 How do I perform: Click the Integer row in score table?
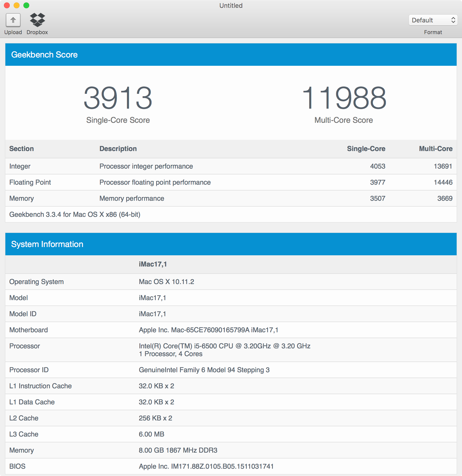point(231,166)
